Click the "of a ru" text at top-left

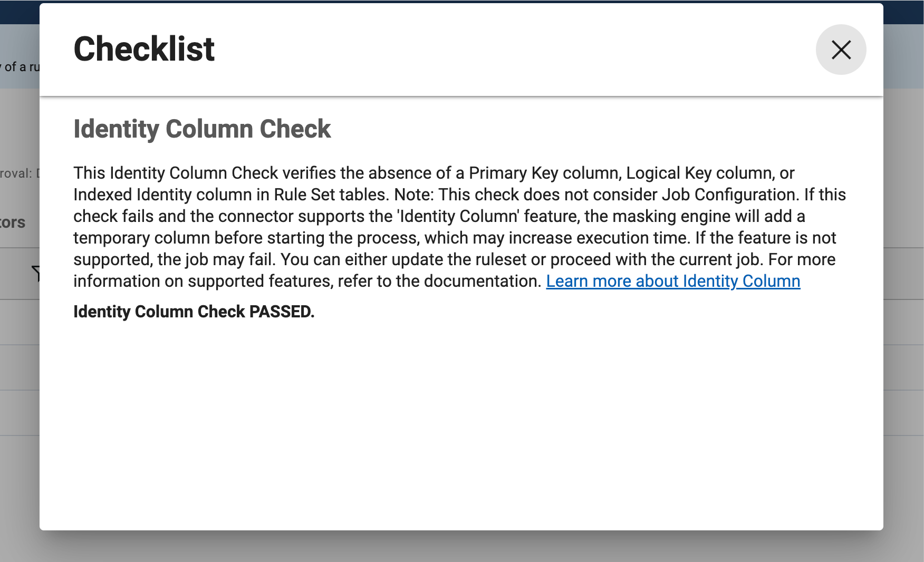pos(20,67)
